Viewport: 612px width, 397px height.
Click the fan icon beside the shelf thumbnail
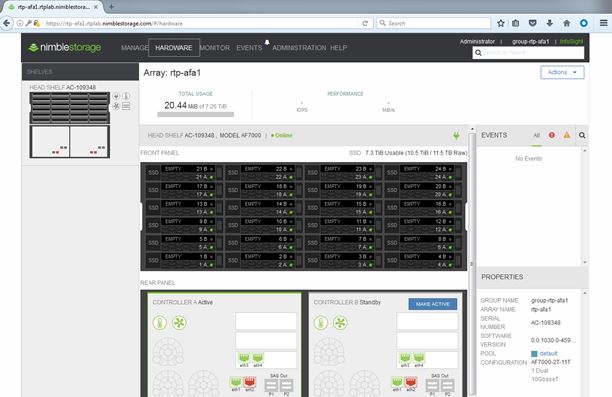[x=116, y=106]
